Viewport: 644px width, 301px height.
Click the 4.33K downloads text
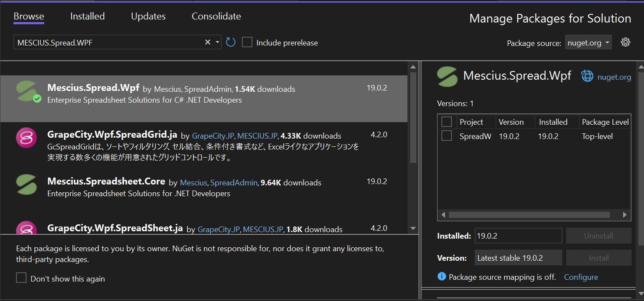point(311,136)
